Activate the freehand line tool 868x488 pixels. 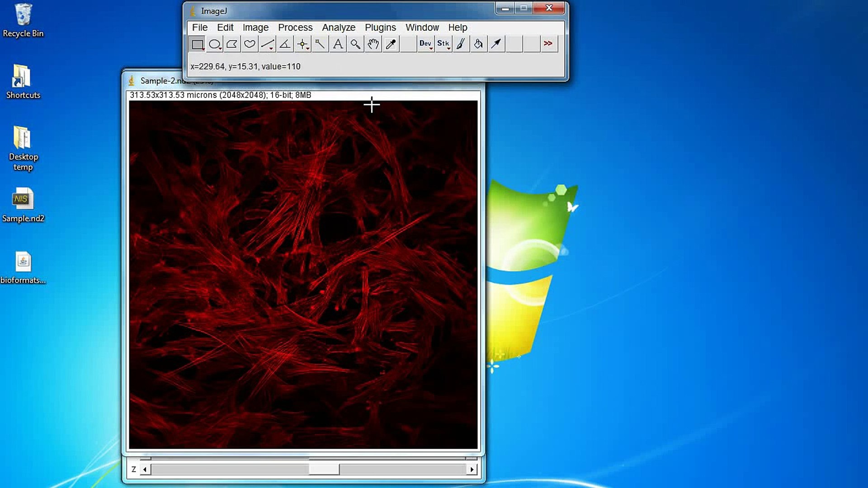tap(268, 43)
